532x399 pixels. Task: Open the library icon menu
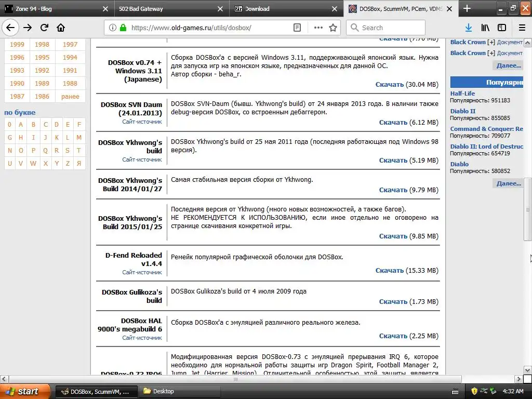[485, 28]
